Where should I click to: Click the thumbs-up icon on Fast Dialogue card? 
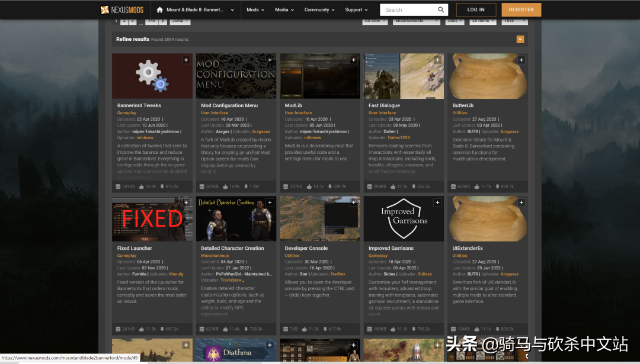(x=393, y=186)
